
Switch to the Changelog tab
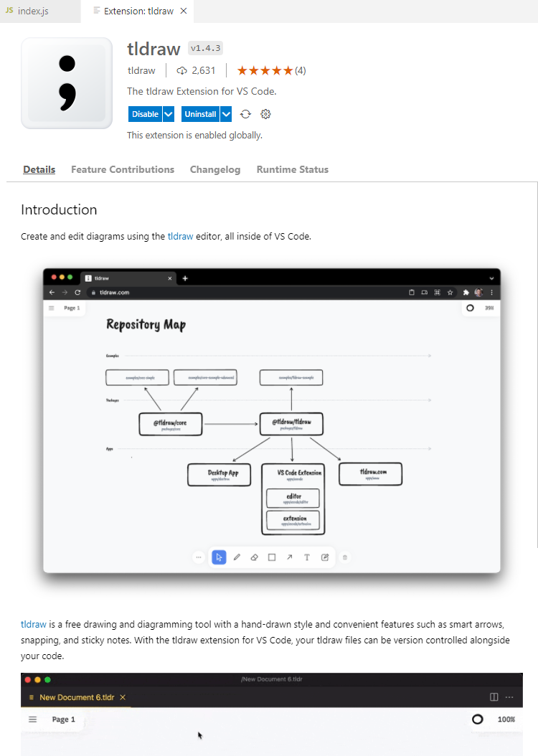tap(215, 169)
